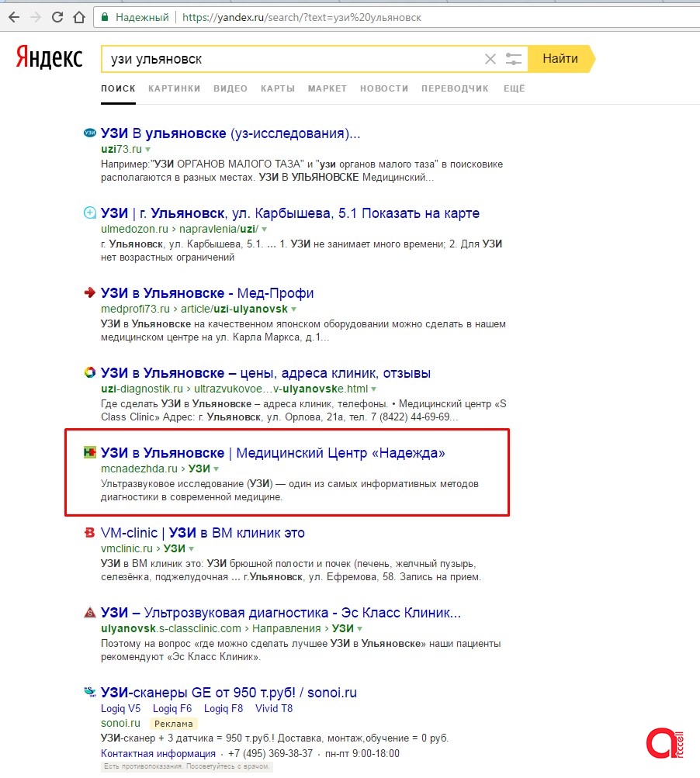The width and height of the screenshot is (700, 778).
Task: Open the ПЕРЕВОДЧИК tab
Action: pos(455,88)
